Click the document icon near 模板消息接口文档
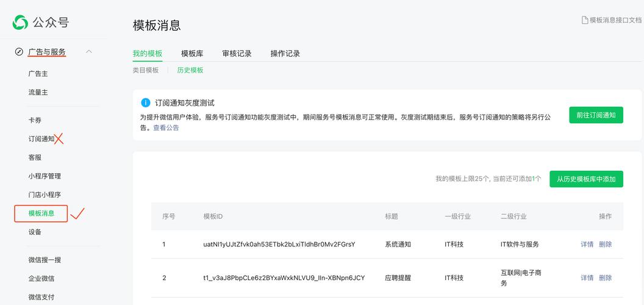Image resolution: width=644 pixels, height=305 pixels. 585,20
